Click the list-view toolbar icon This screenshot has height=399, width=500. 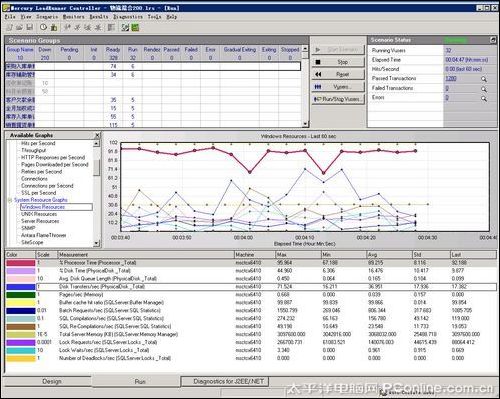pos(111,27)
